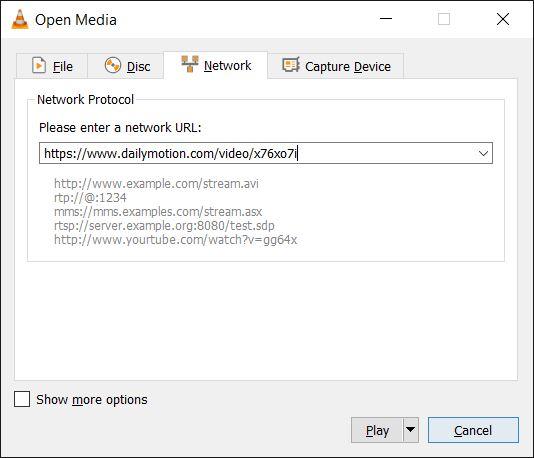Click the Play button

pos(377,430)
